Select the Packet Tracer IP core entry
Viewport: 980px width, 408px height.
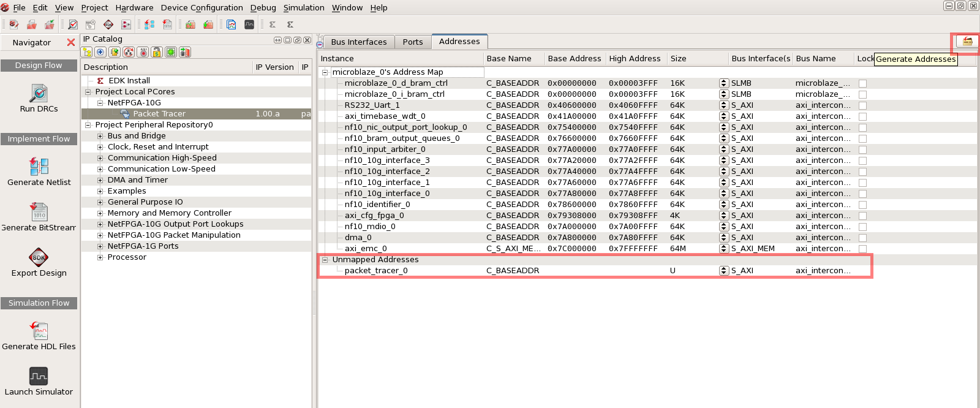pos(159,114)
